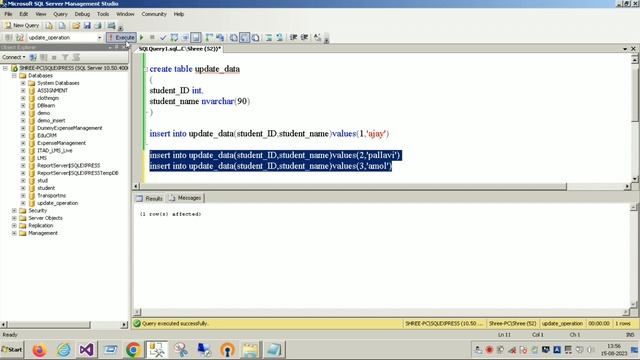
Task: Uncomment the selected lines
Action: (x=280, y=38)
